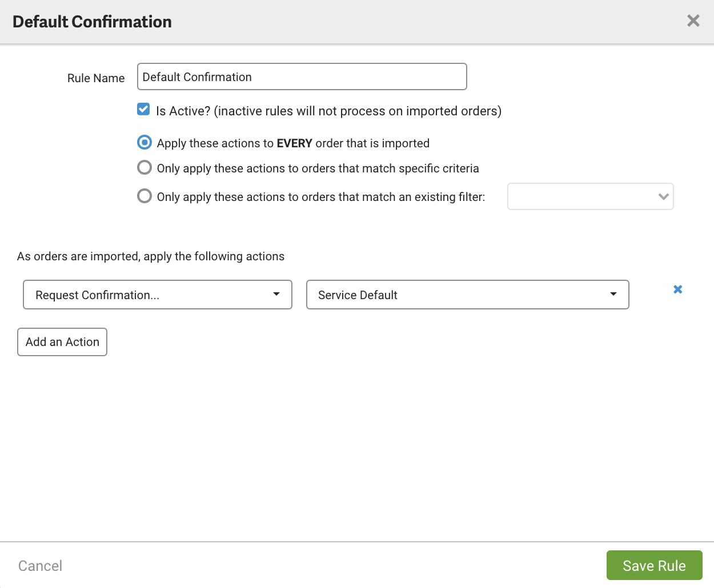Screen dimensions: 714x588
Task: Click the Rule Name input field
Action: pyautogui.click(x=302, y=76)
